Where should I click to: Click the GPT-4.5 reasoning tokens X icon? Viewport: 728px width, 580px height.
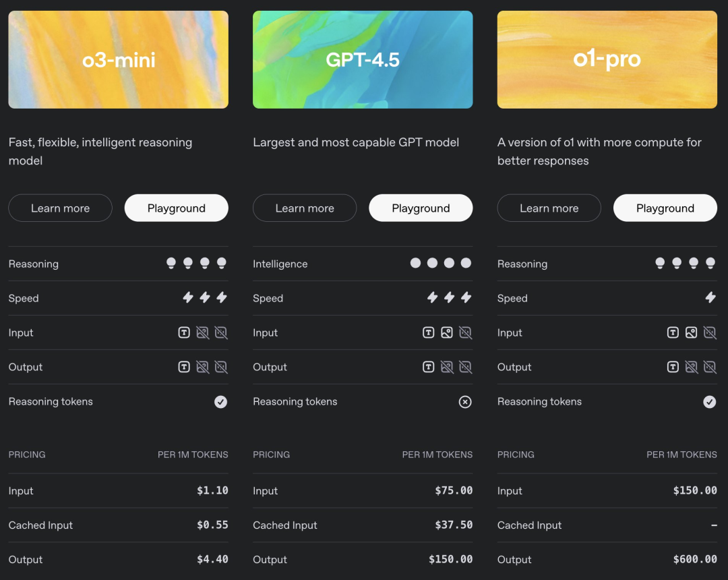[x=465, y=402]
